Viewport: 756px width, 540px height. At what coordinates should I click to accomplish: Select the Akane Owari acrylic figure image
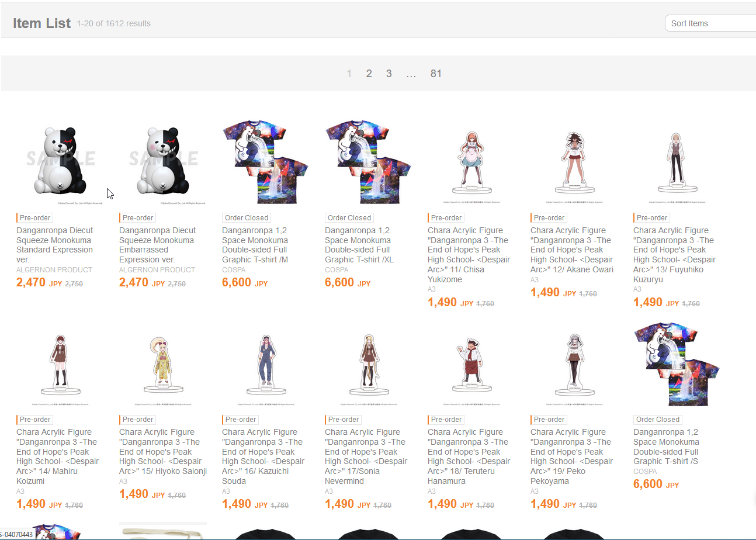tap(574, 161)
